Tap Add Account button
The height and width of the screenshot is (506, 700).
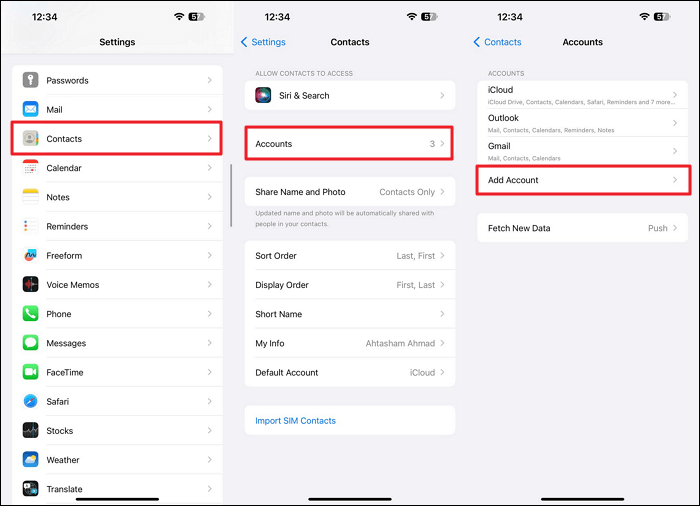click(x=583, y=180)
